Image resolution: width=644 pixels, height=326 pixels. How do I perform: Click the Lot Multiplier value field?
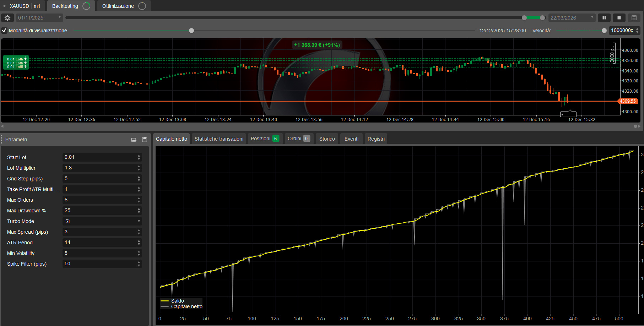99,168
